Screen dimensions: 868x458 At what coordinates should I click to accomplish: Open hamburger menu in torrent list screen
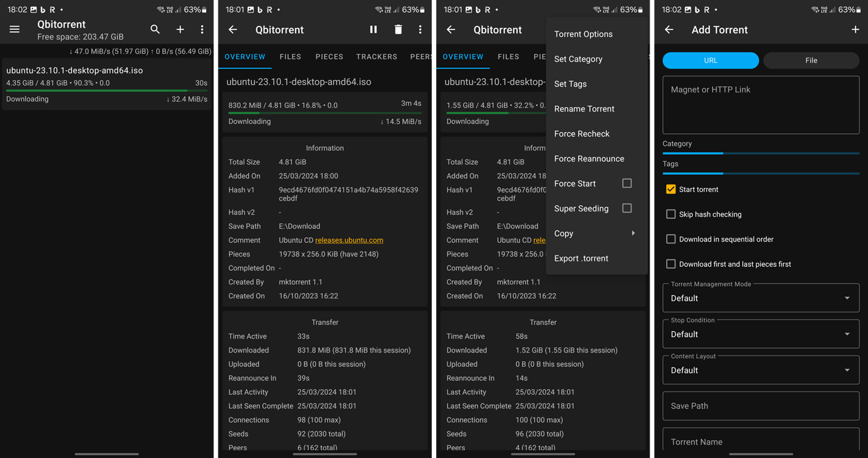coord(15,29)
